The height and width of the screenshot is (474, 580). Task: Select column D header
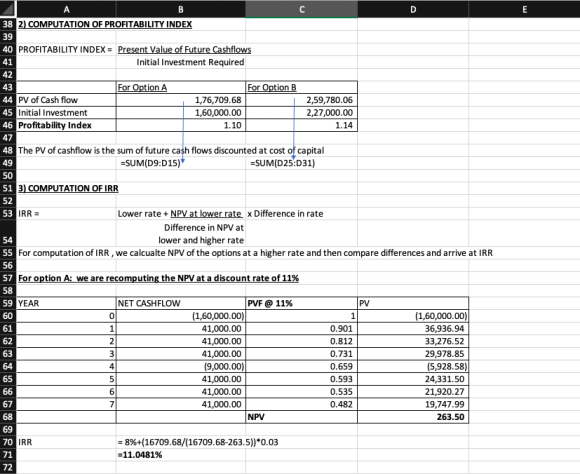click(x=413, y=9)
